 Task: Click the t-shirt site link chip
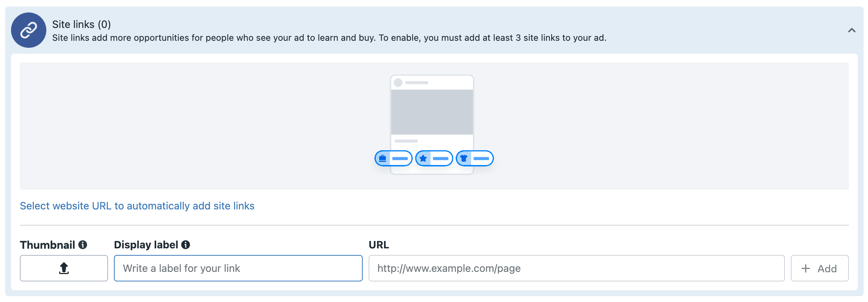pos(475,158)
